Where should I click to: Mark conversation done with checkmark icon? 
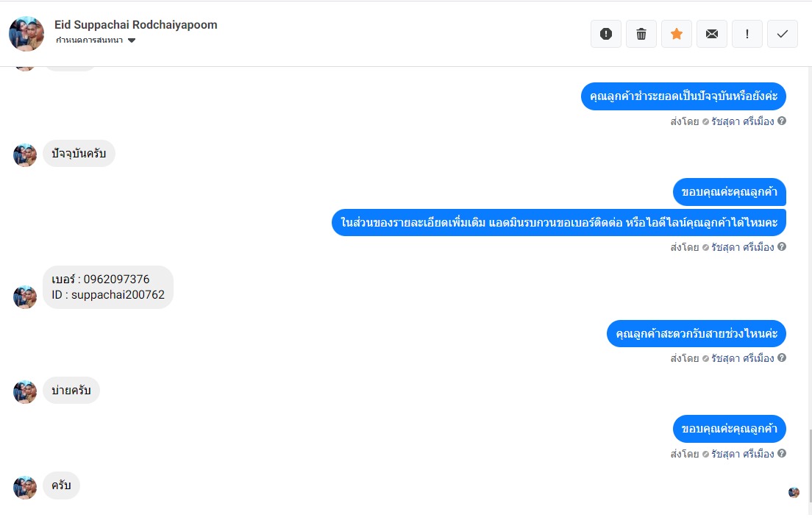783,34
